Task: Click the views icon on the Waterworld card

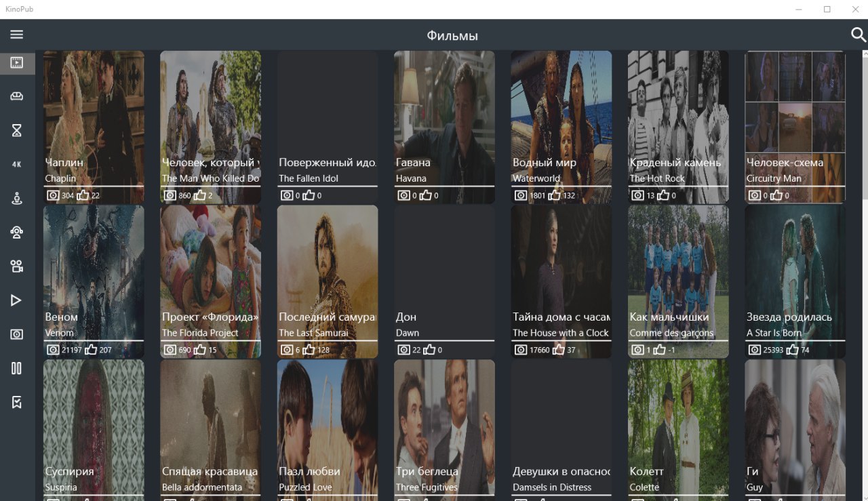Action: tap(521, 195)
